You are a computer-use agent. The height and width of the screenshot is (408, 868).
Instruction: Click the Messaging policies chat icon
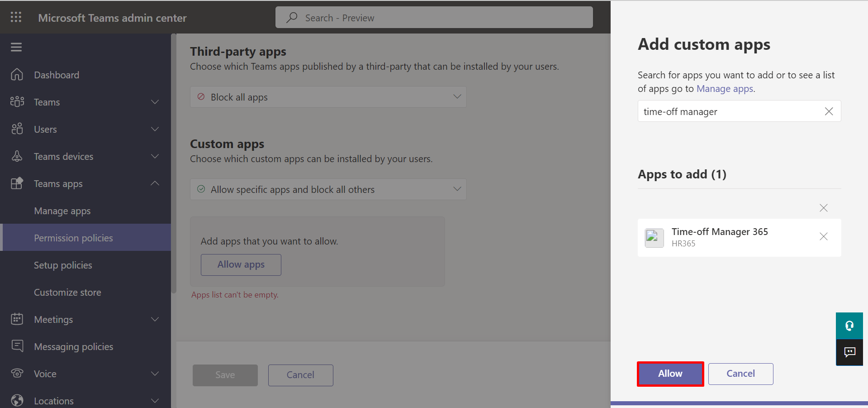coord(17,346)
